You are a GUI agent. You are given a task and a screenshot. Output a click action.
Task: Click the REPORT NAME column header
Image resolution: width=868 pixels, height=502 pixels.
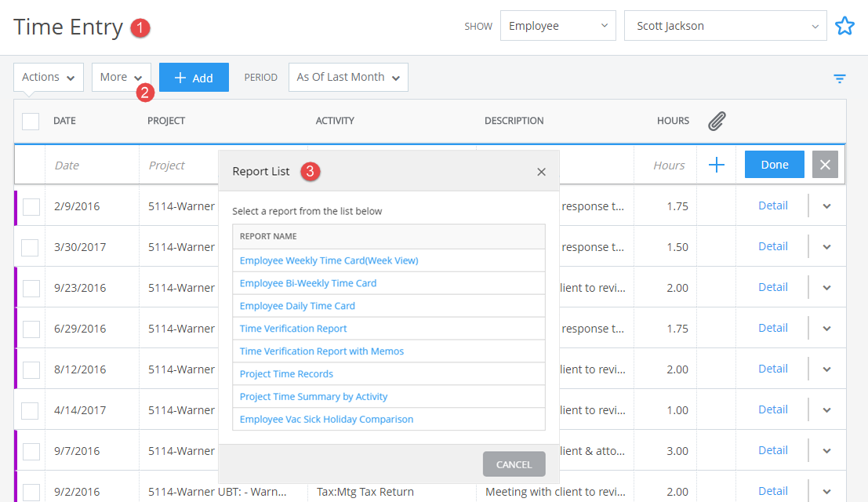[x=268, y=236]
